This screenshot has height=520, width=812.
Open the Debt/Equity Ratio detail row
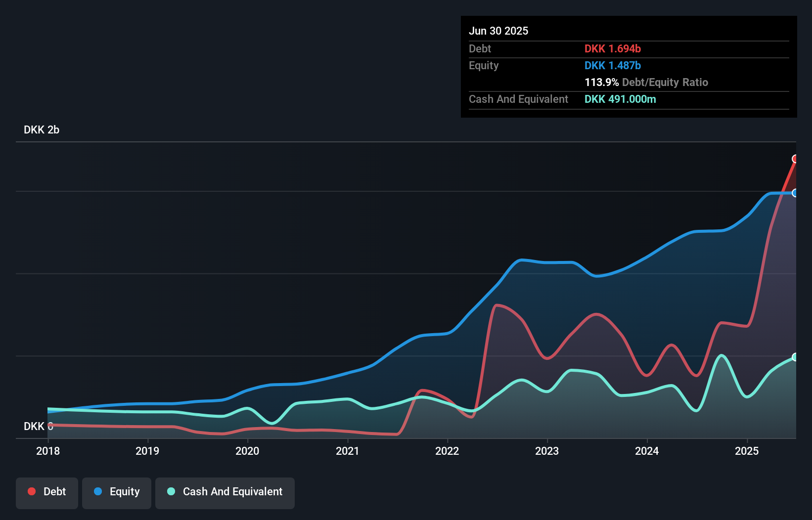646,82
